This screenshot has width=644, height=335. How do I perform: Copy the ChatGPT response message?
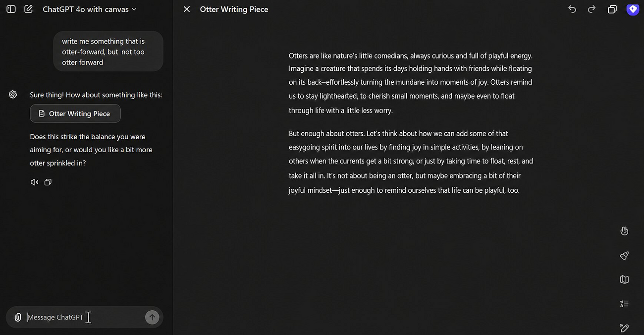(48, 182)
